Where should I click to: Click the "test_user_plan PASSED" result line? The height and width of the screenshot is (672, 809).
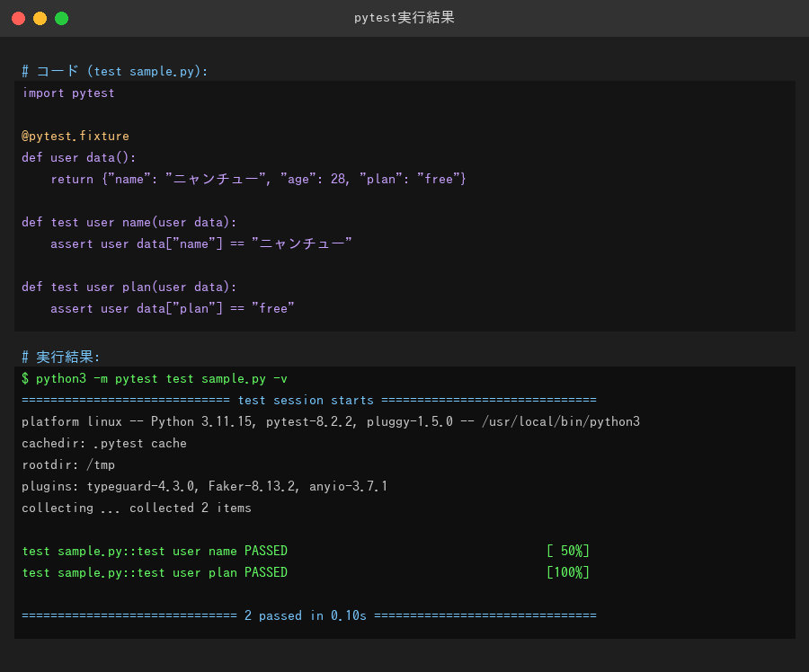155,573
